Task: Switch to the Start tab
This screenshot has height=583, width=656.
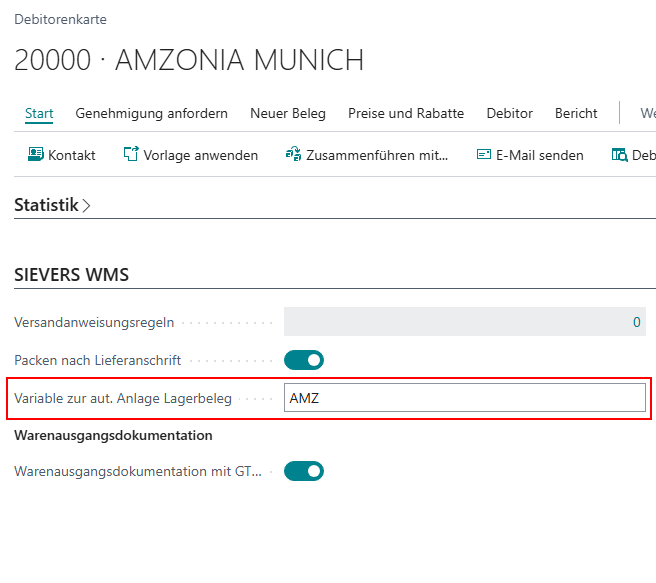Action: click(39, 113)
